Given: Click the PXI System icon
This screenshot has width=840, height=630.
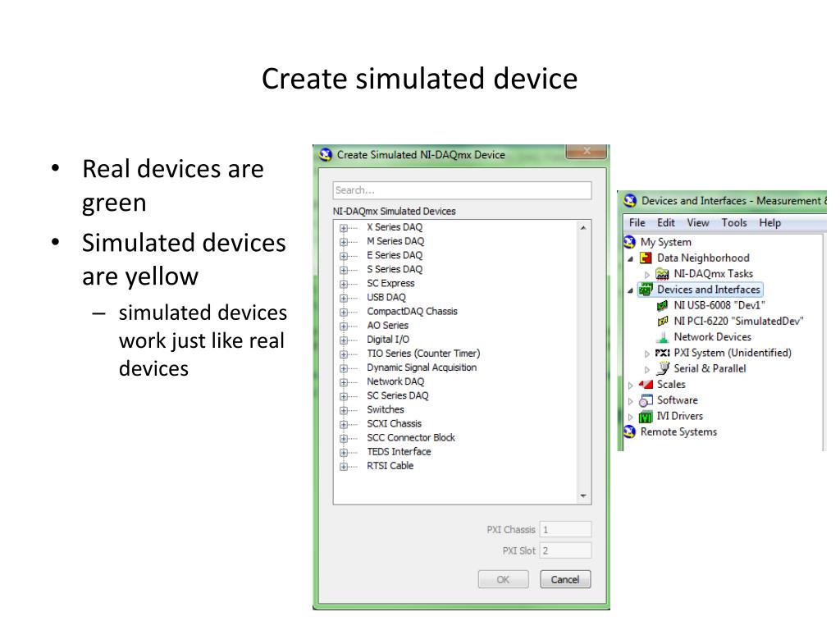Looking at the screenshot, I should click(x=663, y=353).
